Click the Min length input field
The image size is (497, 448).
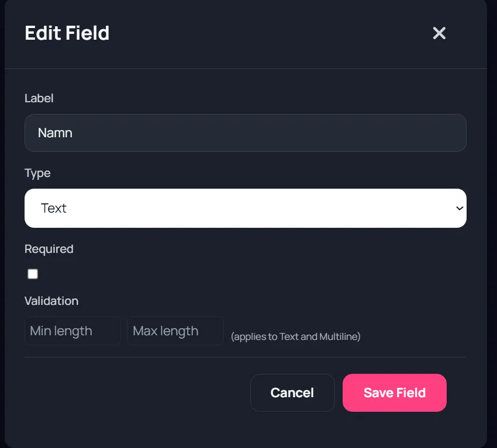[x=73, y=331]
